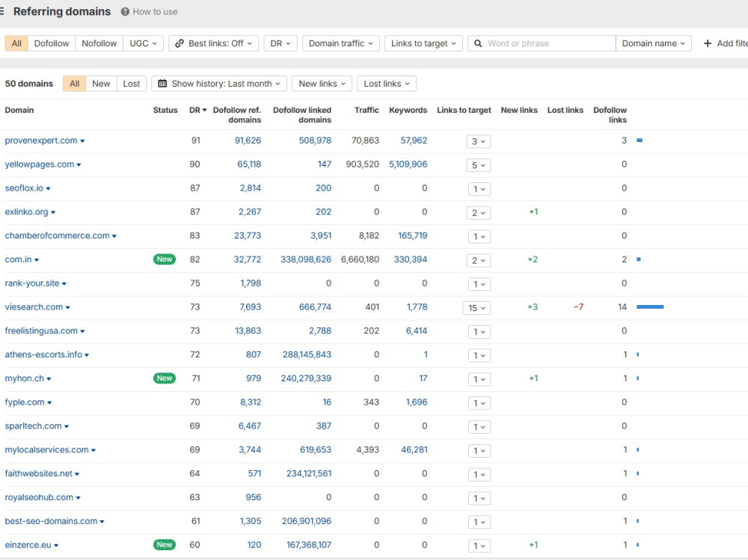748x560 pixels.
Task: Open the Lost links dropdown
Action: (x=387, y=84)
